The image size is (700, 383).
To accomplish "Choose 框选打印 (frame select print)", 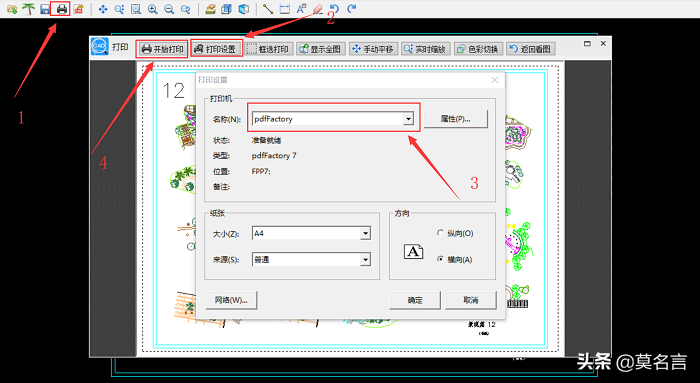I will (x=269, y=49).
